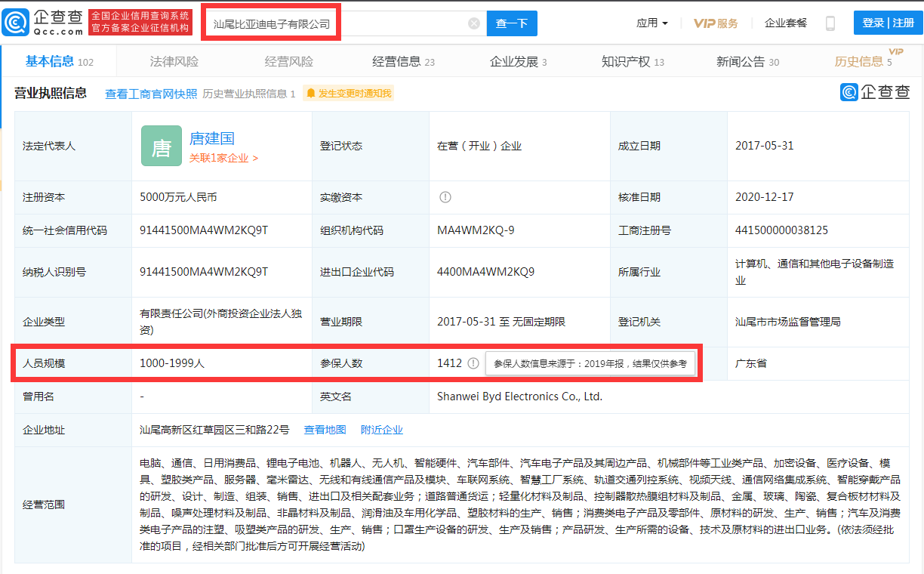
Task: Switch to the 企业发展 tab
Action: (x=519, y=62)
